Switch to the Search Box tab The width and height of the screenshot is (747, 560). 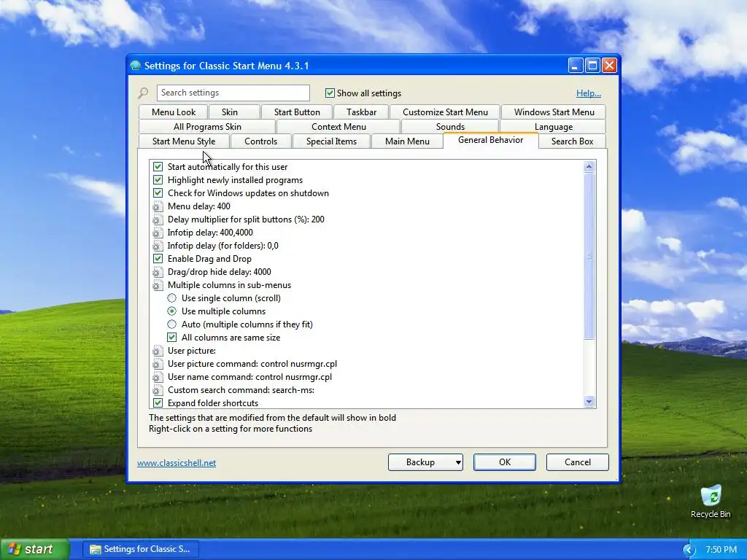572,141
